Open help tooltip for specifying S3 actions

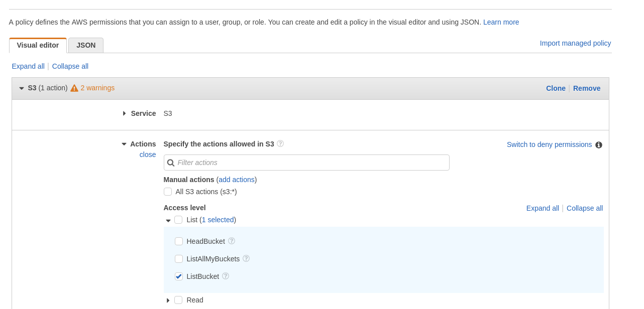coord(281,143)
